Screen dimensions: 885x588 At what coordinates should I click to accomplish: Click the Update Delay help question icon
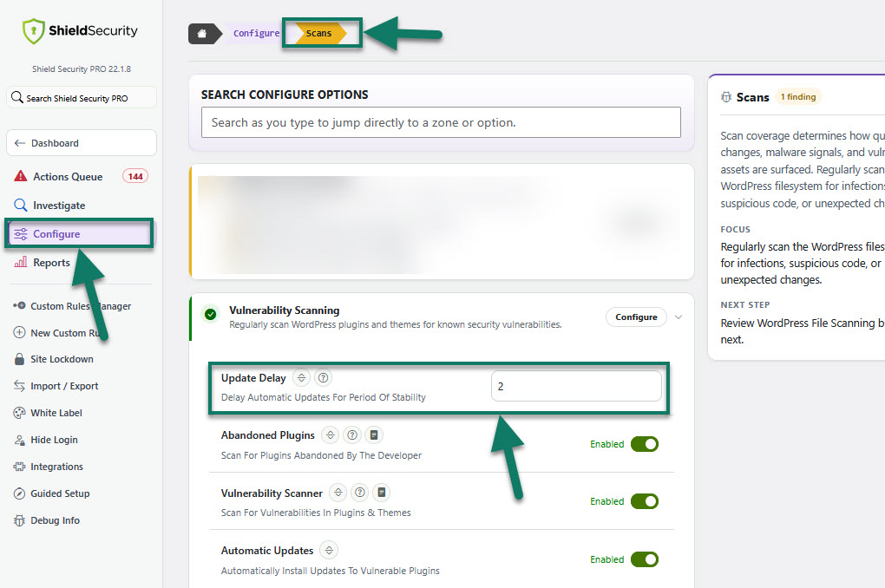coord(323,377)
